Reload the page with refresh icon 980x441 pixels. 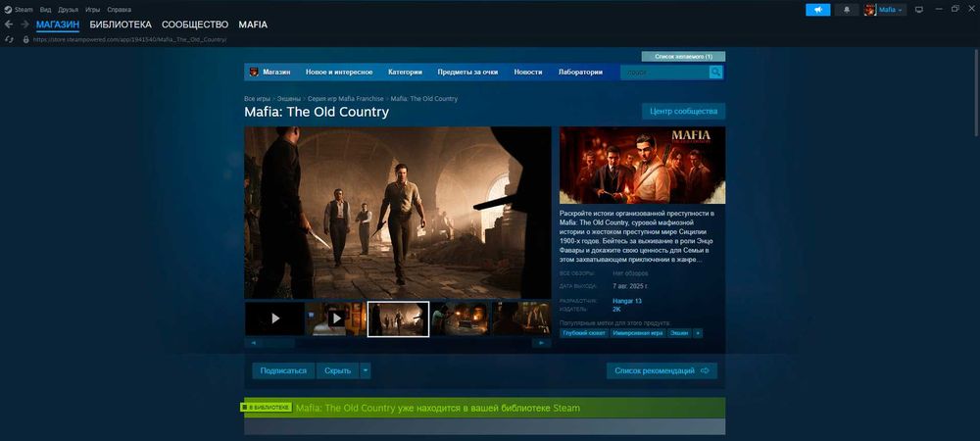tap(9, 39)
